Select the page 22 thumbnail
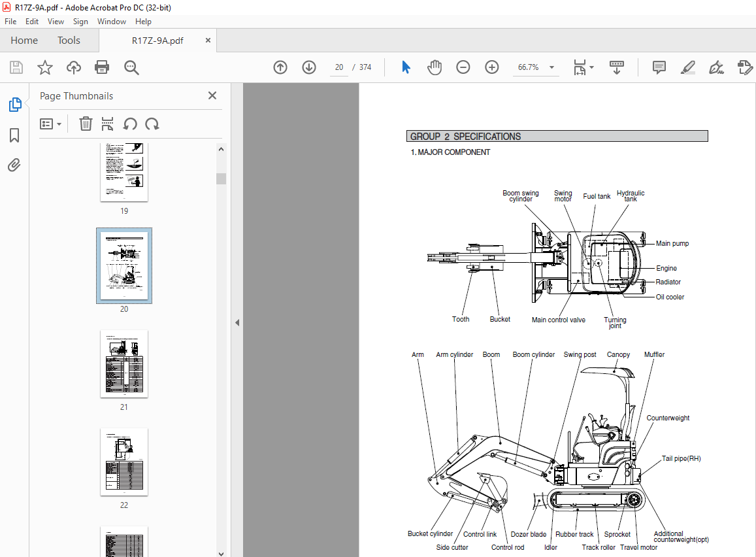Image resolution: width=756 pixels, height=557 pixels. point(124,462)
